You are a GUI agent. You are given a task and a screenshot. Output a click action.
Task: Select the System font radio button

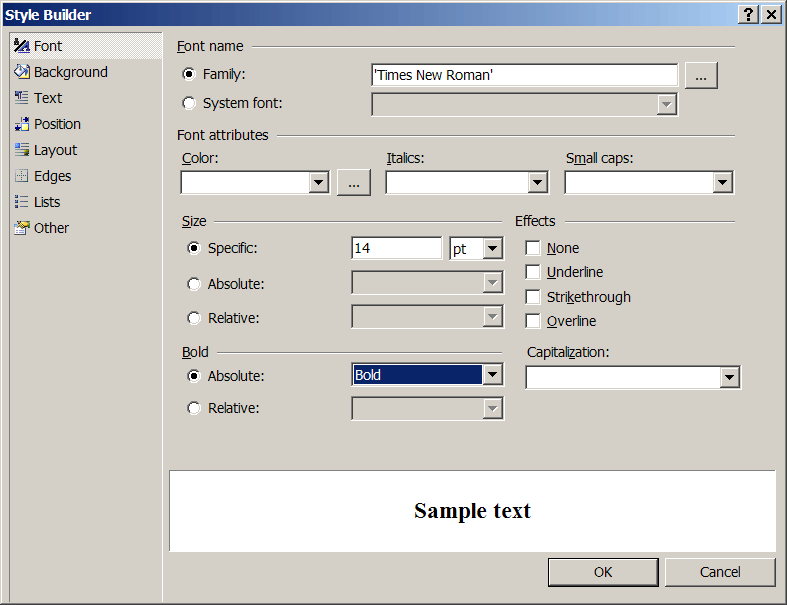pos(190,103)
